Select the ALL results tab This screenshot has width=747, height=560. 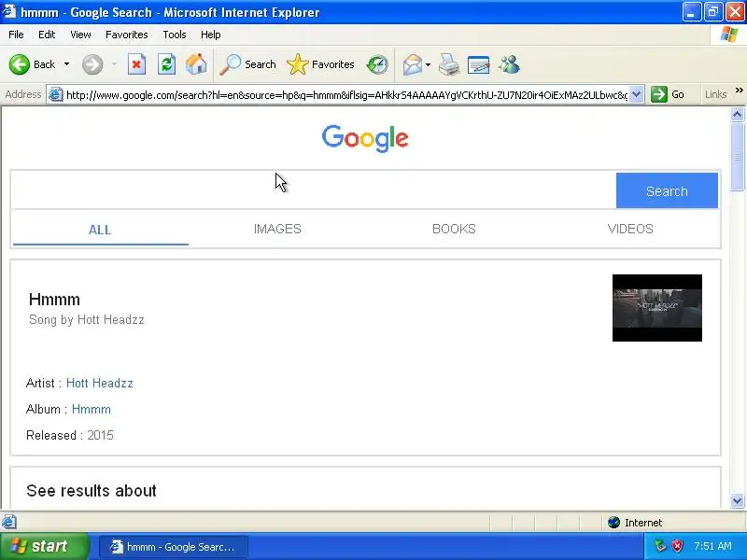click(x=100, y=230)
